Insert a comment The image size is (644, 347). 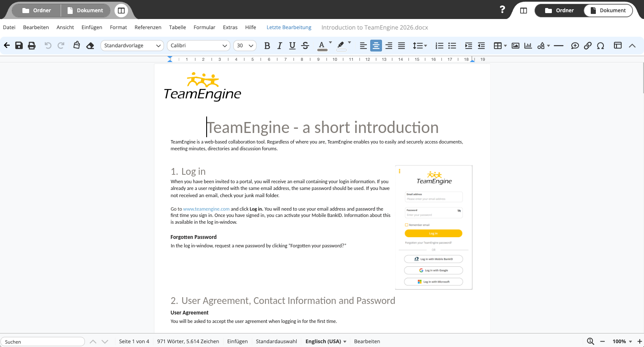[x=575, y=46]
